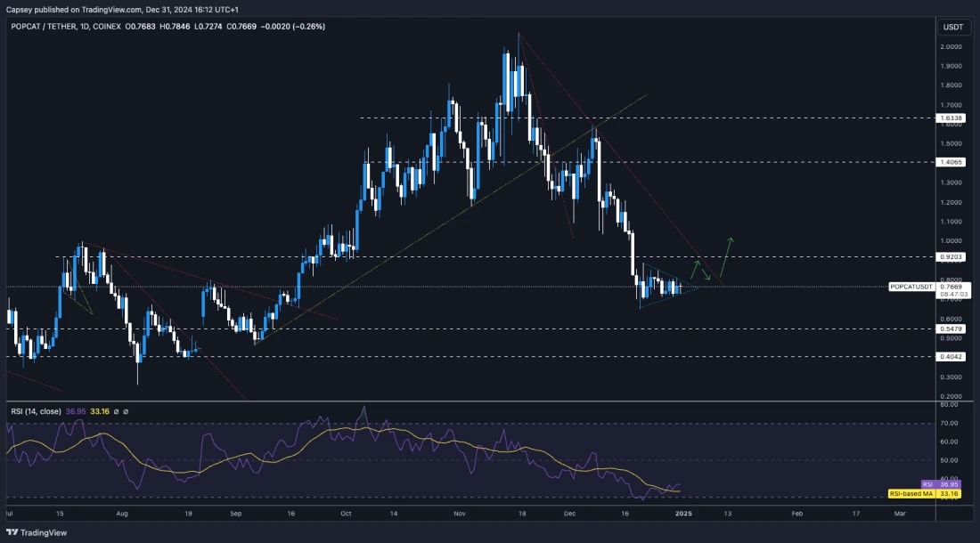The height and width of the screenshot is (543, 980).
Task: Hide the RSI-based MA using its eye icon
Action: (x=126, y=410)
